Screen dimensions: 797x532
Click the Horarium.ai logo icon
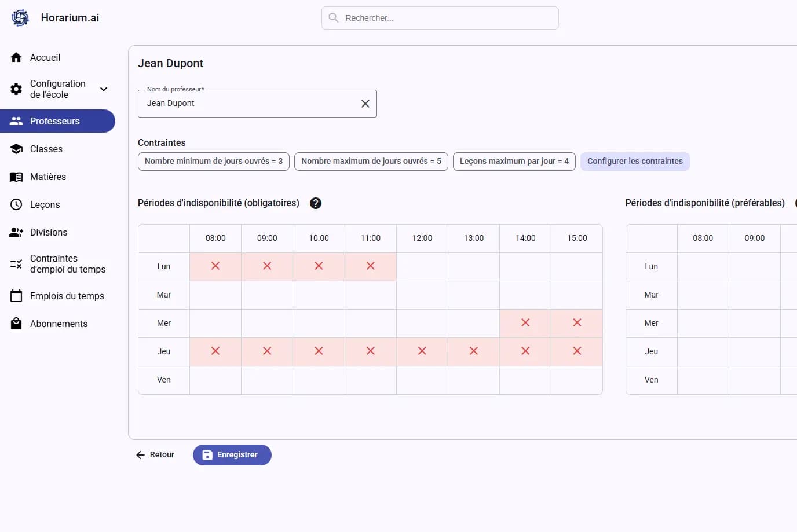[x=20, y=18]
